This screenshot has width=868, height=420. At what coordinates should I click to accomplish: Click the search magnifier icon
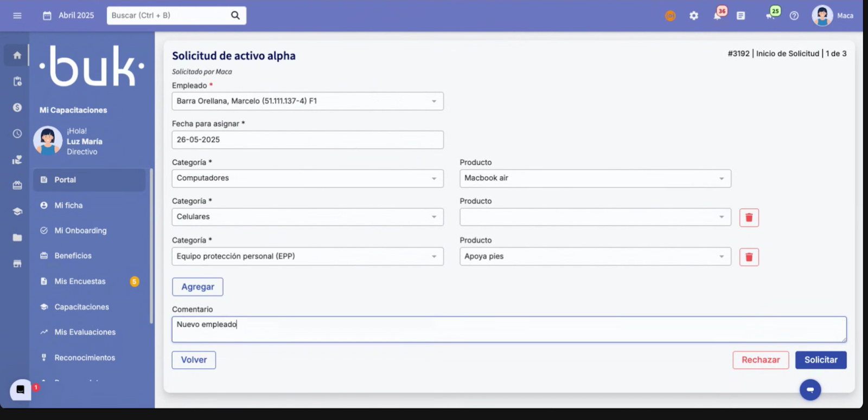pos(235,15)
